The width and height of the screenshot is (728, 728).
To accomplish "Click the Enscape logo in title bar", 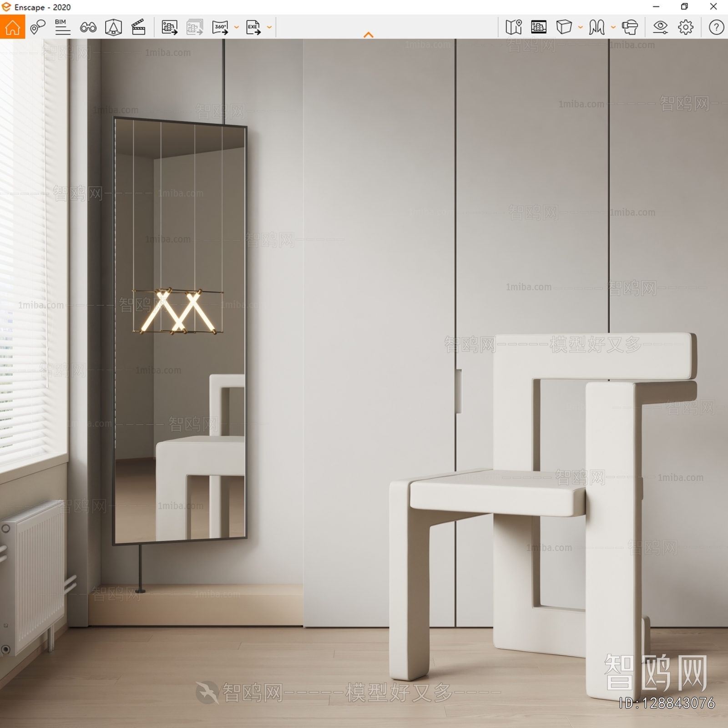I will click(x=6, y=7).
